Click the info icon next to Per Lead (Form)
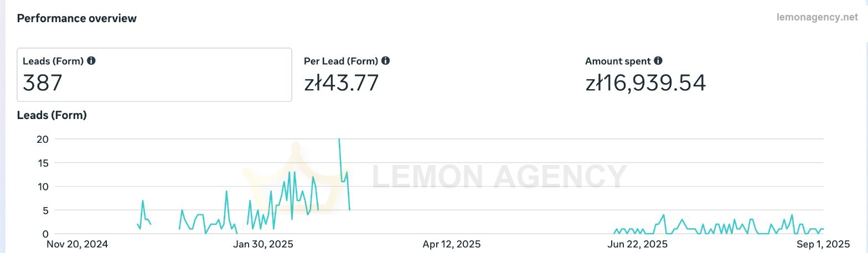Viewport: 868px width, 253px height. click(385, 61)
